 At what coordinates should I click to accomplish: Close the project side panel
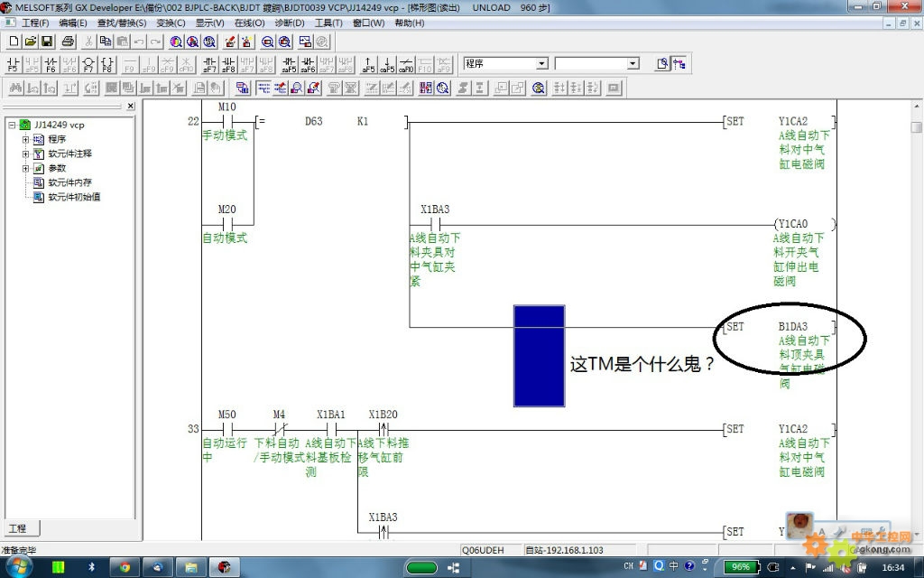(130, 107)
